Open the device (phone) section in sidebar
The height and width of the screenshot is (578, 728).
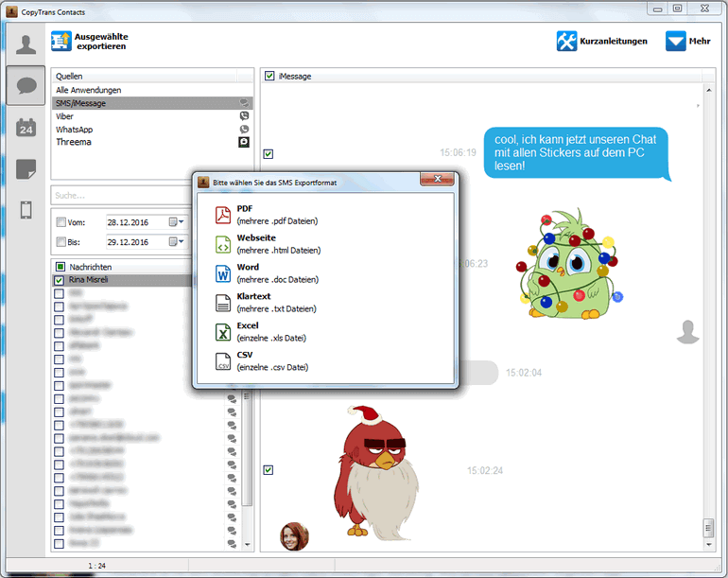click(26, 210)
